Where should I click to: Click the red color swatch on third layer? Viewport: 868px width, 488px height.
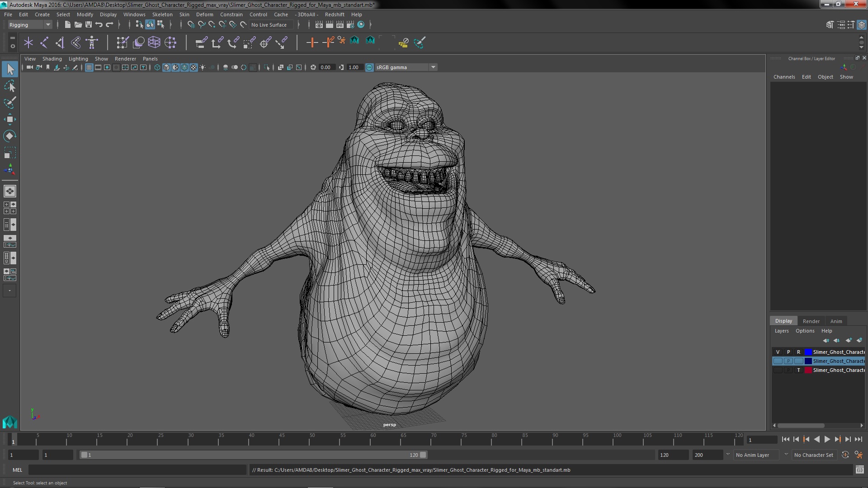[x=808, y=370]
